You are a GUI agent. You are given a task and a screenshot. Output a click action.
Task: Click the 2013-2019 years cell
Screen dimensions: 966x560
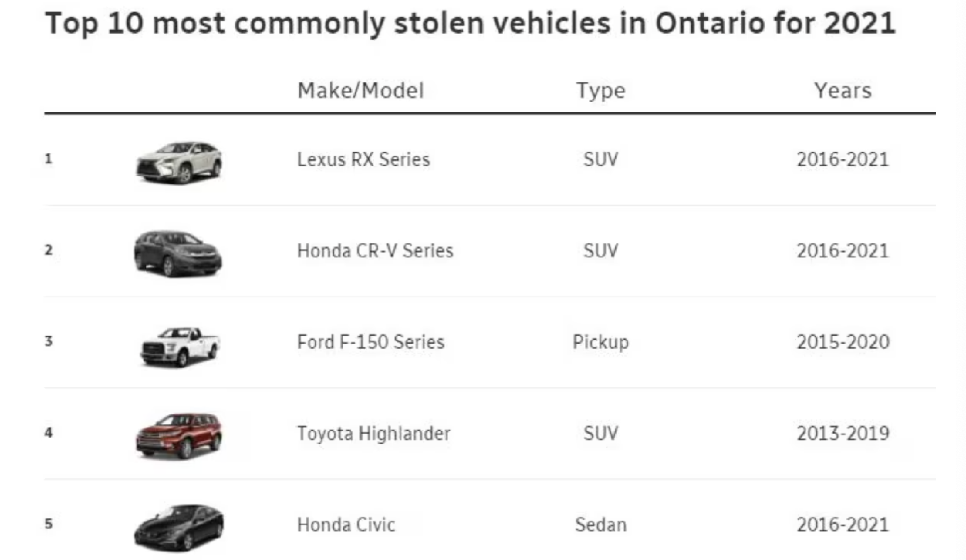[843, 433]
